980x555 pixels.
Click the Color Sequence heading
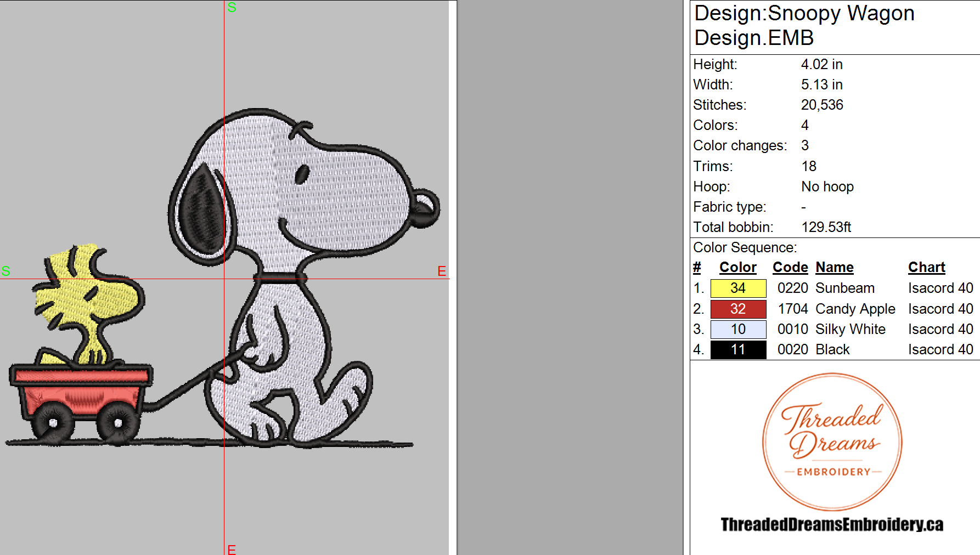pyautogui.click(x=745, y=247)
